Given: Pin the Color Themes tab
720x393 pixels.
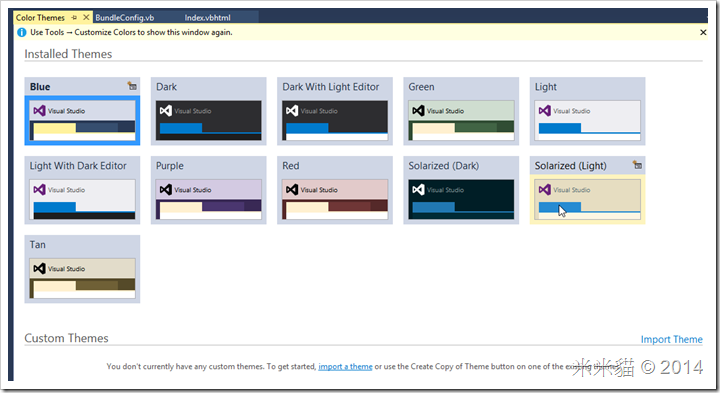Looking at the screenshot, I should pos(74,17).
